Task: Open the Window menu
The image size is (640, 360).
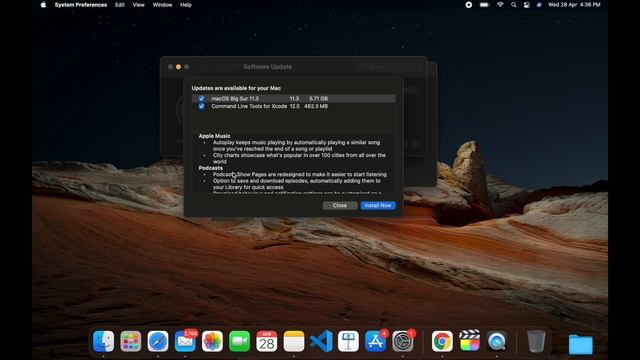Action: coord(162,5)
